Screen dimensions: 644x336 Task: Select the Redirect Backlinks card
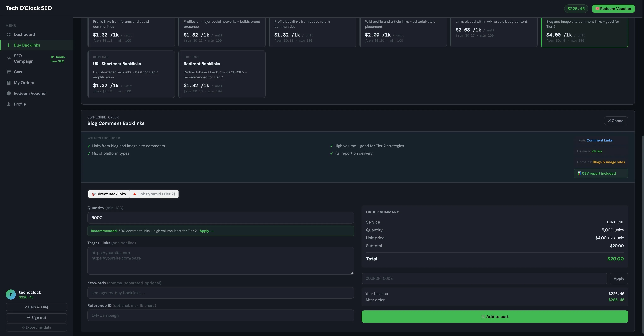[x=222, y=74]
